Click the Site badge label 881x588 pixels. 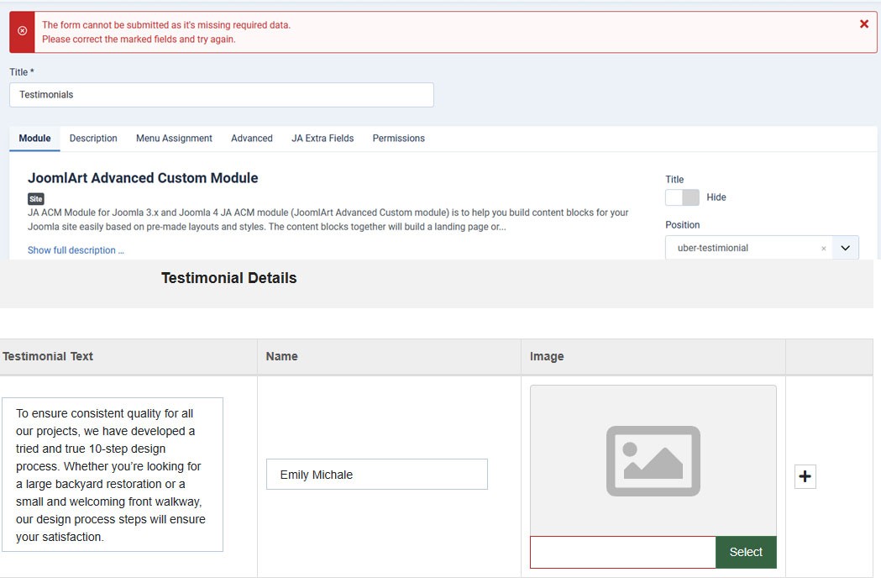click(x=35, y=199)
